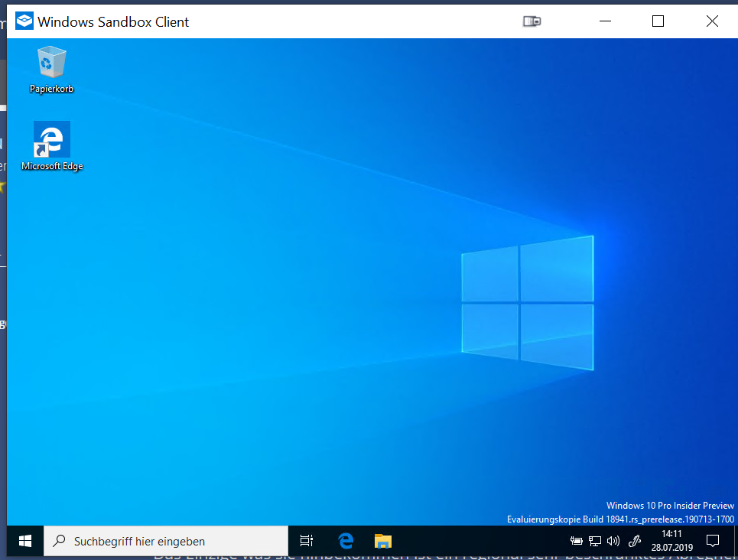The height and width of the screenshot is (560, 738).
Task: Select the Microsoft Edge desktop shortcut
Action: tap(52, 146)
